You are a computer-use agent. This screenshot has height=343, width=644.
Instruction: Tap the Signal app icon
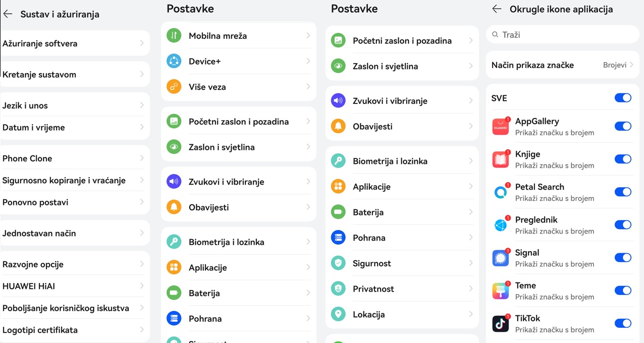pos(501,258)
